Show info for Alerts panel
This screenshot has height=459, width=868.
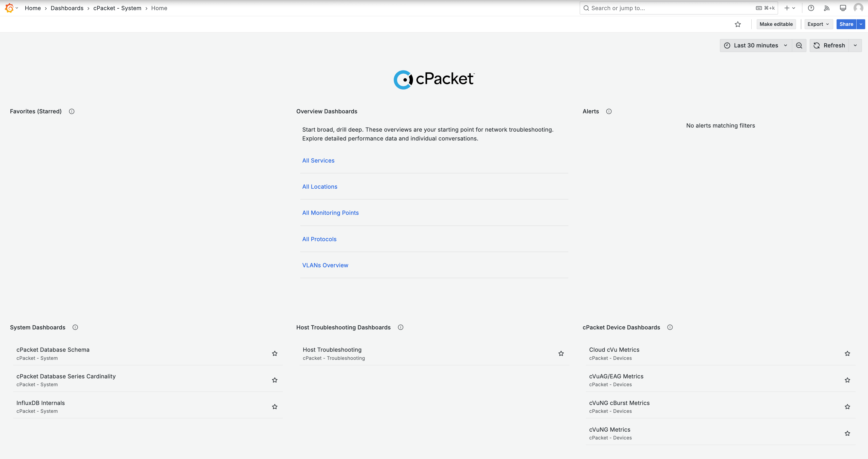tap(609, 112)
